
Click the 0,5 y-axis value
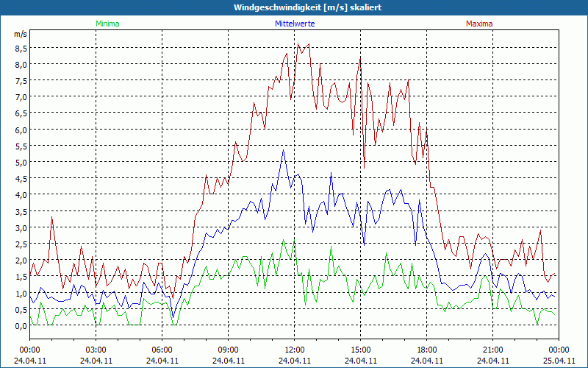(x=21, y=309)
